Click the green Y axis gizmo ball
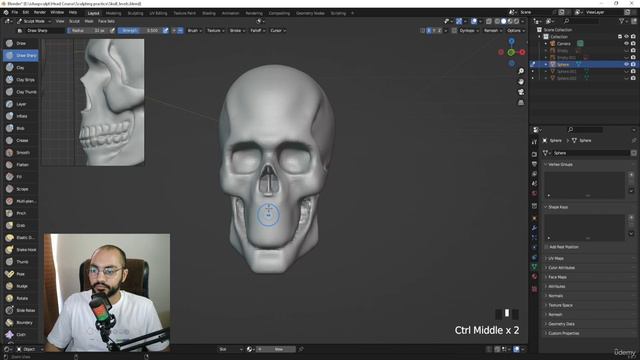 point(511,52)
